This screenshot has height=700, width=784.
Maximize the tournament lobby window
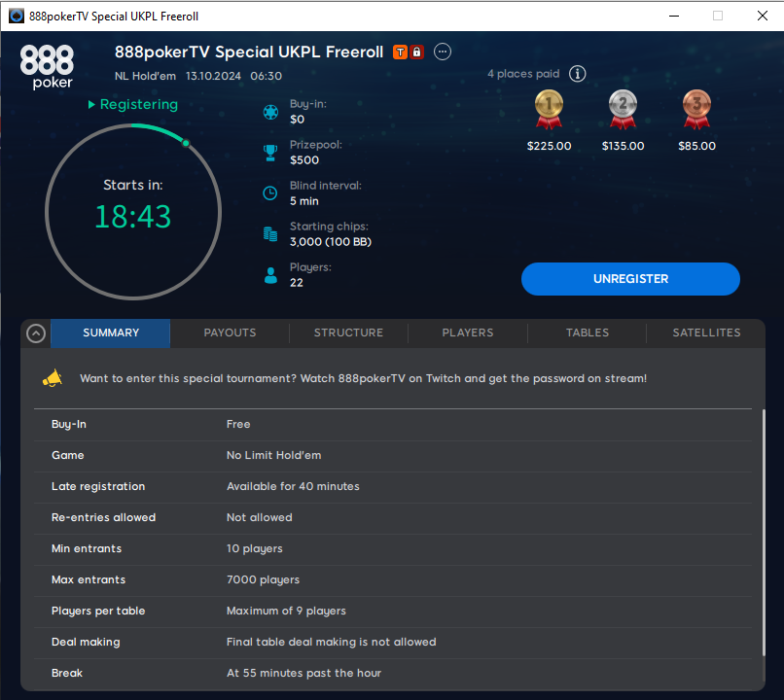pos(718,16)
